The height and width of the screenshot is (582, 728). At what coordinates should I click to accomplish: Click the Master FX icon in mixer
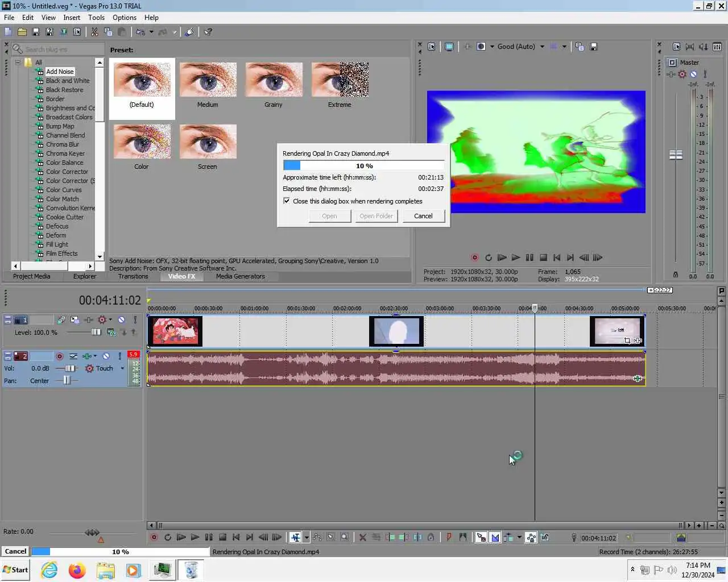[671, 74]
